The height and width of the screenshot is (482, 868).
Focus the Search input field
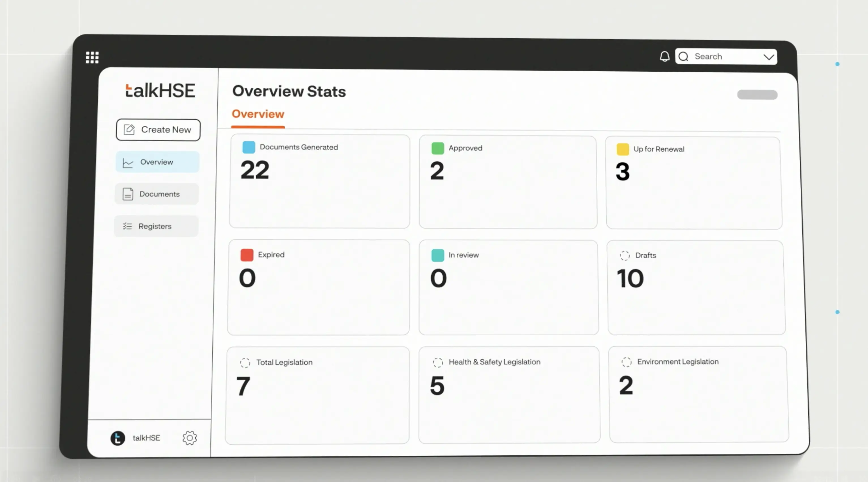click(x=726, y=57)
